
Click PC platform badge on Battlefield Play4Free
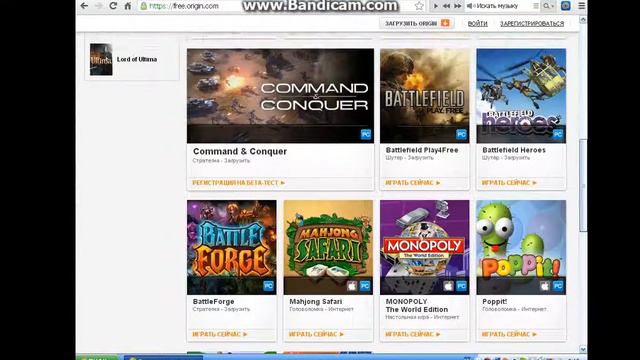tap(461, 134)
